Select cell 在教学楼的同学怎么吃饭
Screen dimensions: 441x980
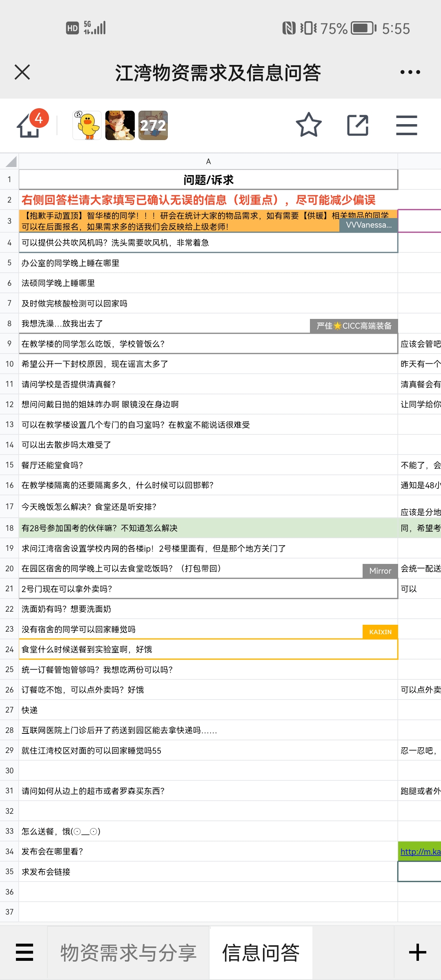[208, 344]
